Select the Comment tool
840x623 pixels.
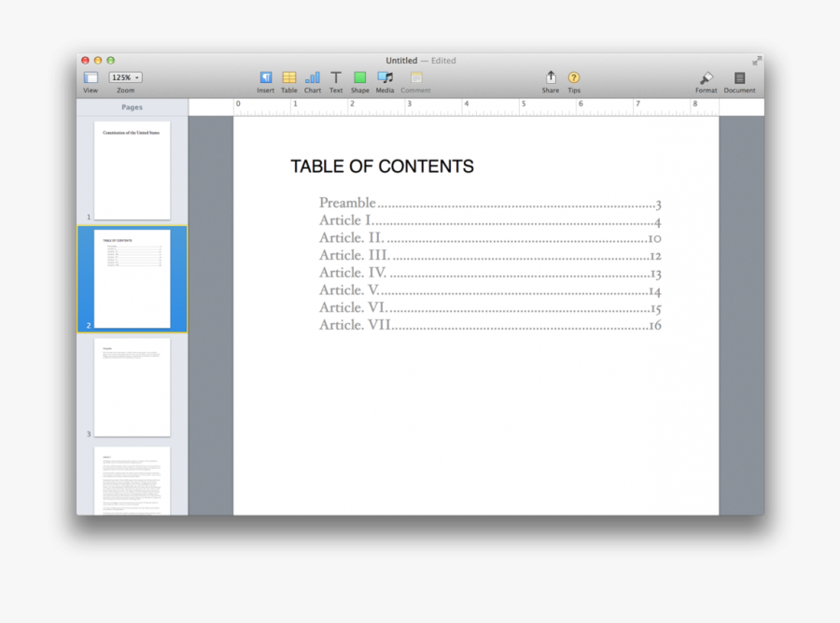(x=416, y=78)
